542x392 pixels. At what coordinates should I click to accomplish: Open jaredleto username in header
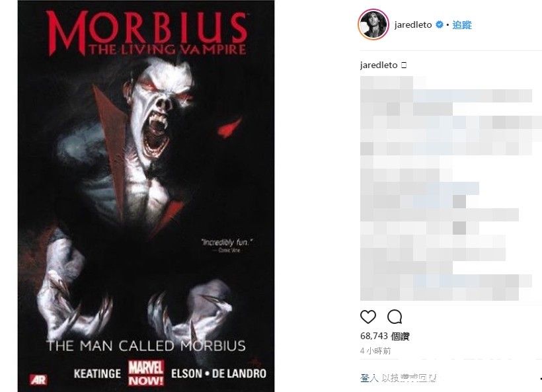(x=413, y=25)
